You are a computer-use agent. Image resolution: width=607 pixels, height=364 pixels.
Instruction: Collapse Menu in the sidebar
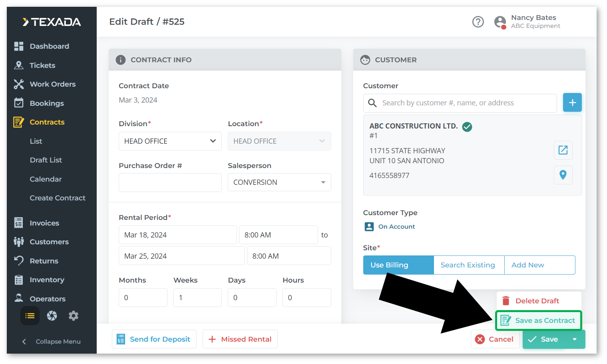point(52,342)
